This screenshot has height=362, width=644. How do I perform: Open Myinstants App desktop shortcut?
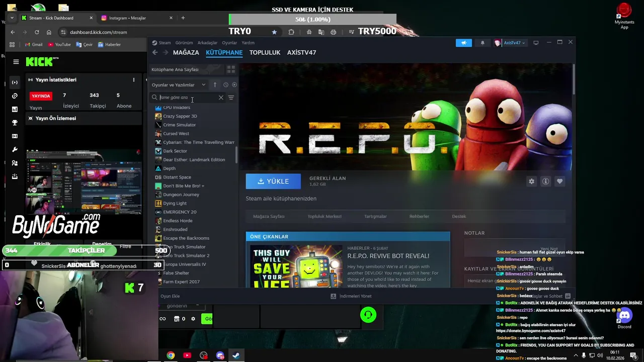tap(624, 16)
